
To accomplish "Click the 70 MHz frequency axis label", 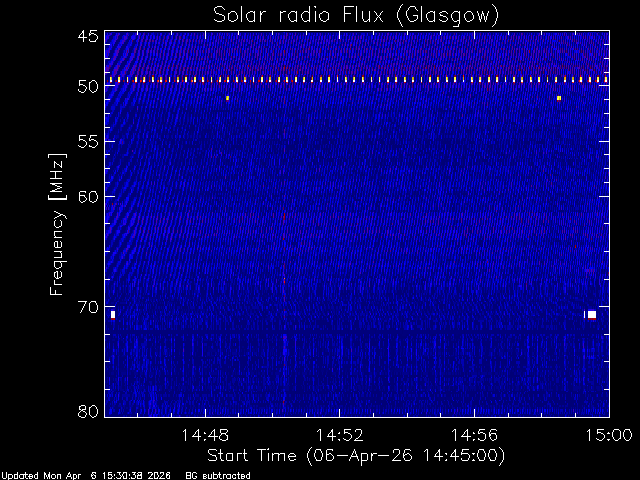I will 88,307.
